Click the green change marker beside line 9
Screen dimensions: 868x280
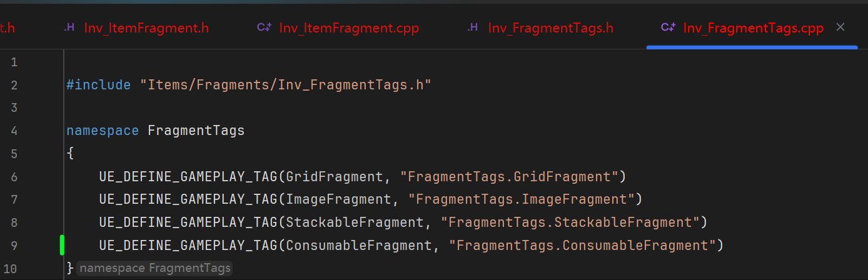pyautogui.click(x=62, y=245)
